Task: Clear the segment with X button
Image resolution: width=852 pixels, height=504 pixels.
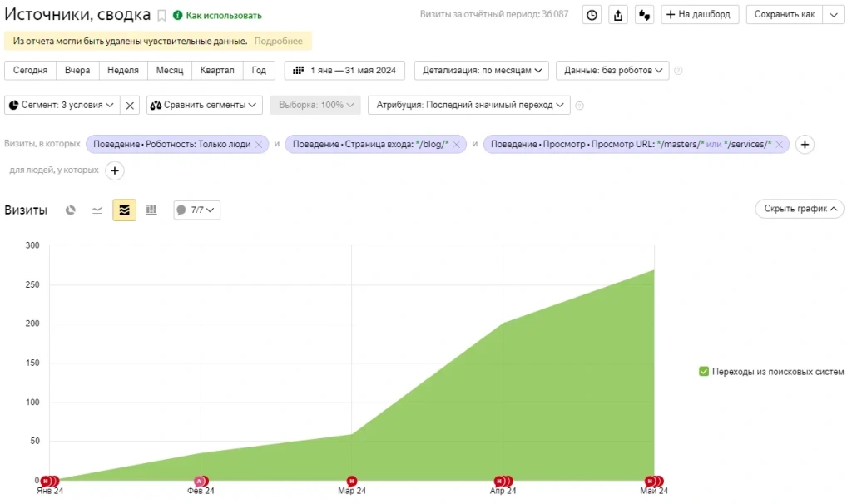Action: 130,106
